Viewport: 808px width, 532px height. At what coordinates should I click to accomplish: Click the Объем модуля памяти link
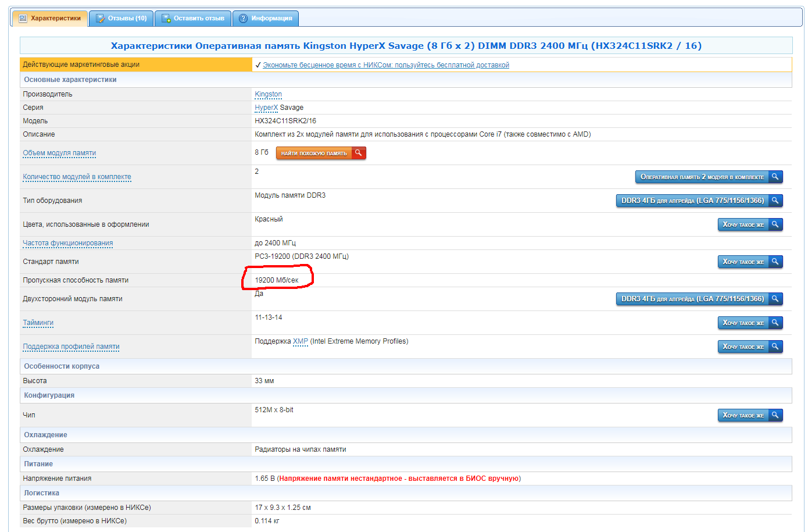point(59,153)
